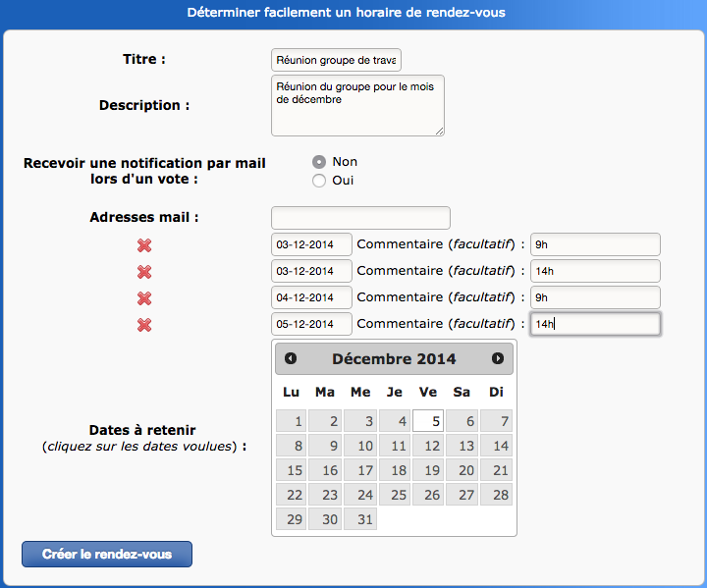
Task: Select December 12 in the calendar
Action: [428, 446]
